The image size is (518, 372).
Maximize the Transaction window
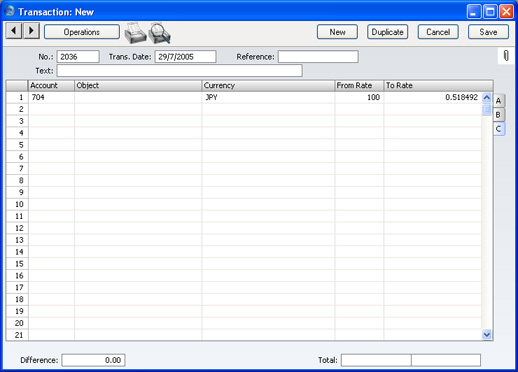[x=490, y=12]
